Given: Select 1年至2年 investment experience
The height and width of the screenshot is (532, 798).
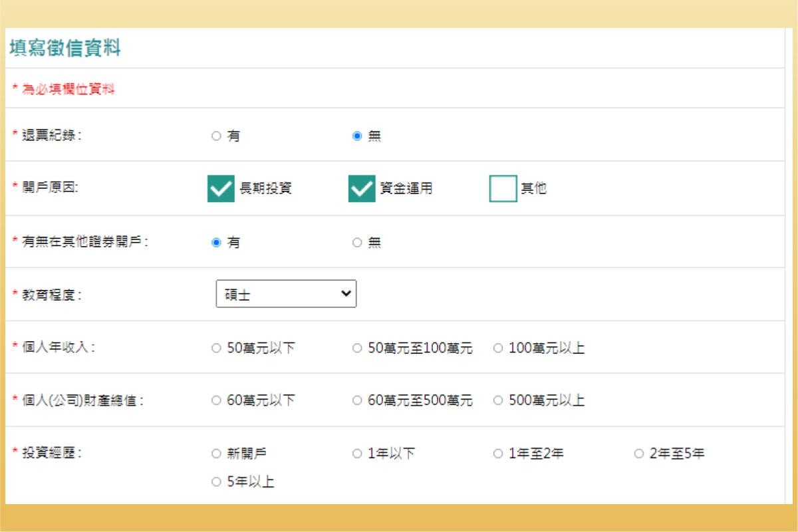Looking at the screenshot, I should click(x=498, y=453).
